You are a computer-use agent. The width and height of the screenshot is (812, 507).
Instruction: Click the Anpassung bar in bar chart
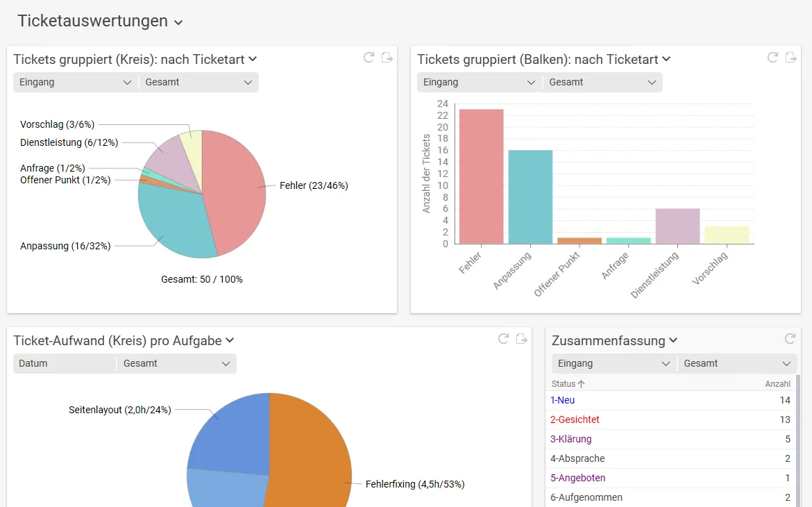point(530,197)
